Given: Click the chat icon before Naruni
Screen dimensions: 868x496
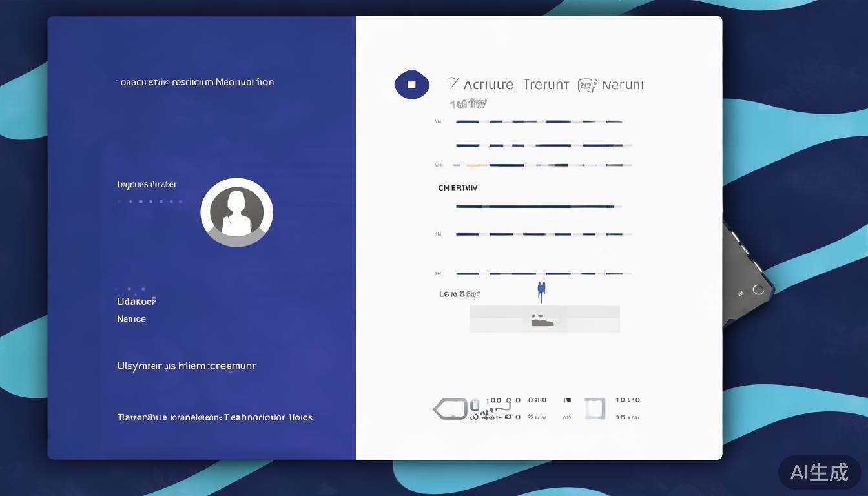Looking at the screenshot, I should (586, 85).
